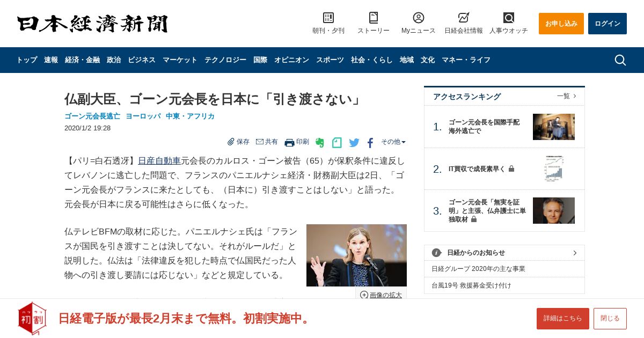This screenshot has width=644, height=338.
Task: Open 日経グループ 2020年の主な事業 notice
Action: pyautogui.click(x=478, y=269)
